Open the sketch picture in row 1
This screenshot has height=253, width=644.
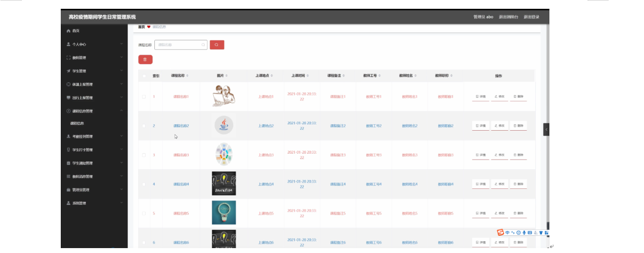pos(223,96)
